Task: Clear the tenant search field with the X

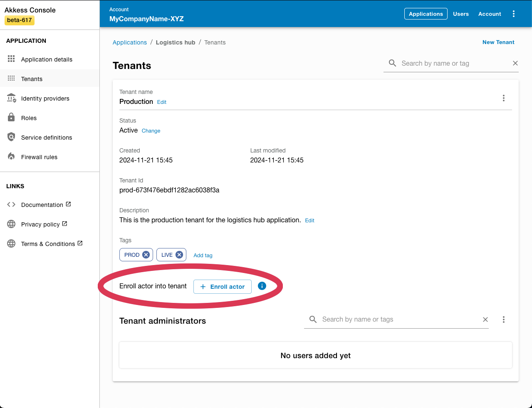Action: pos(515,63)
